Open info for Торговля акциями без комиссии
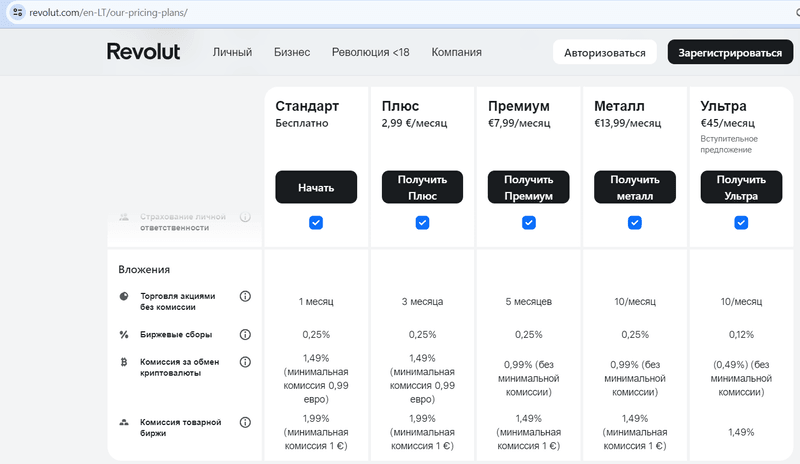This screenshot has width=800, height=464. point(245,296)
